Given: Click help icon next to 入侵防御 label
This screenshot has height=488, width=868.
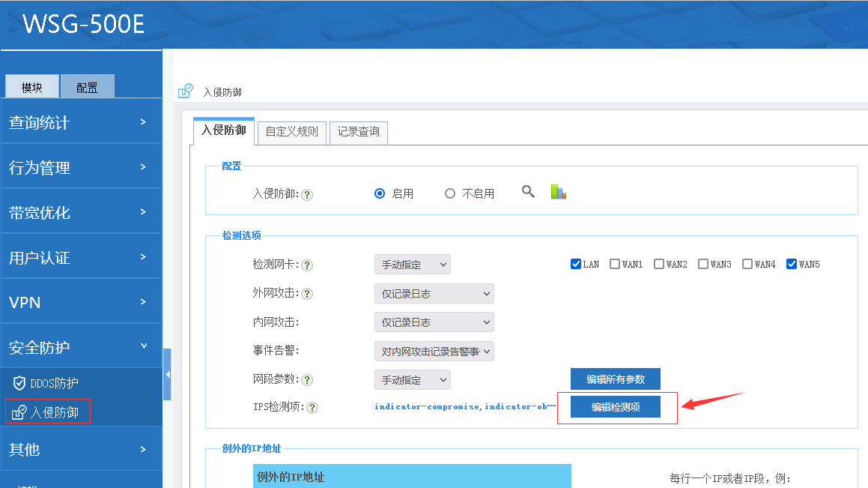Looking at the screenshot, I should [307, 194].
